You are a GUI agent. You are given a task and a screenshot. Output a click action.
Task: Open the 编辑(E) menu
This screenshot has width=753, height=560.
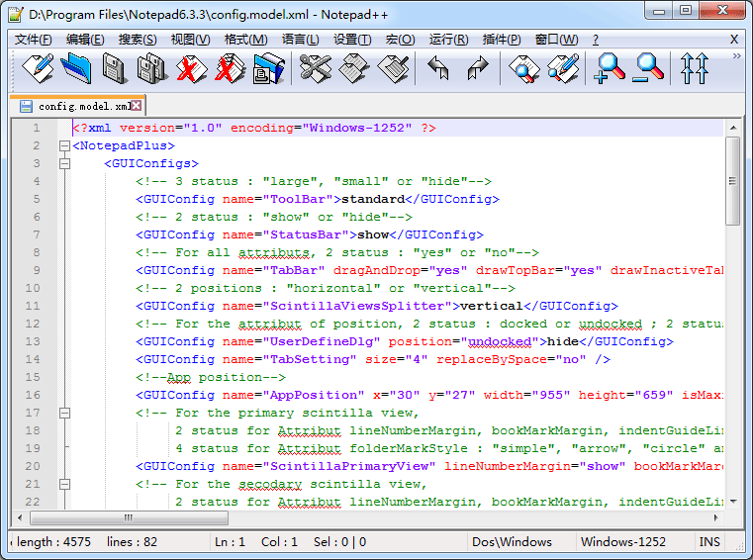(85, 40)
